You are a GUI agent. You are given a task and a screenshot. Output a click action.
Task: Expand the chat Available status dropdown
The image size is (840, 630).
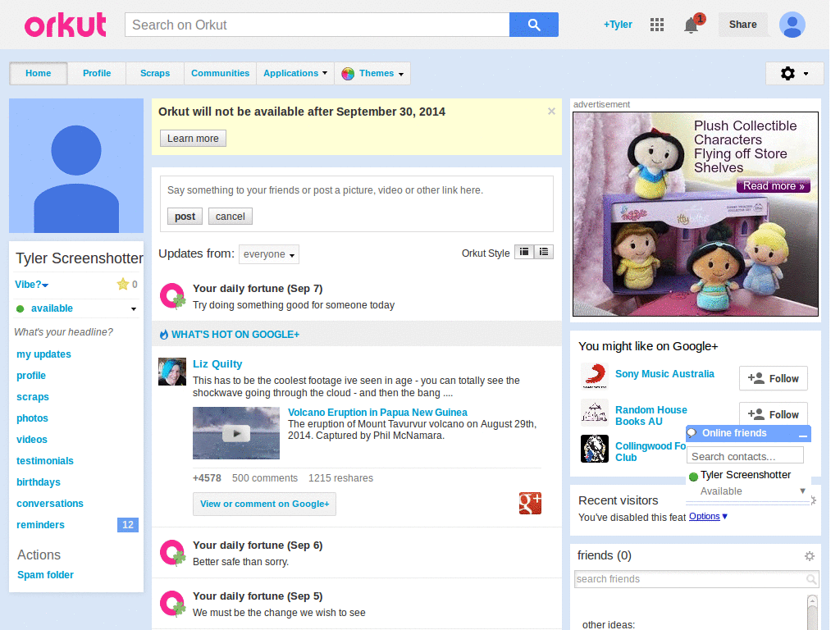802,491
